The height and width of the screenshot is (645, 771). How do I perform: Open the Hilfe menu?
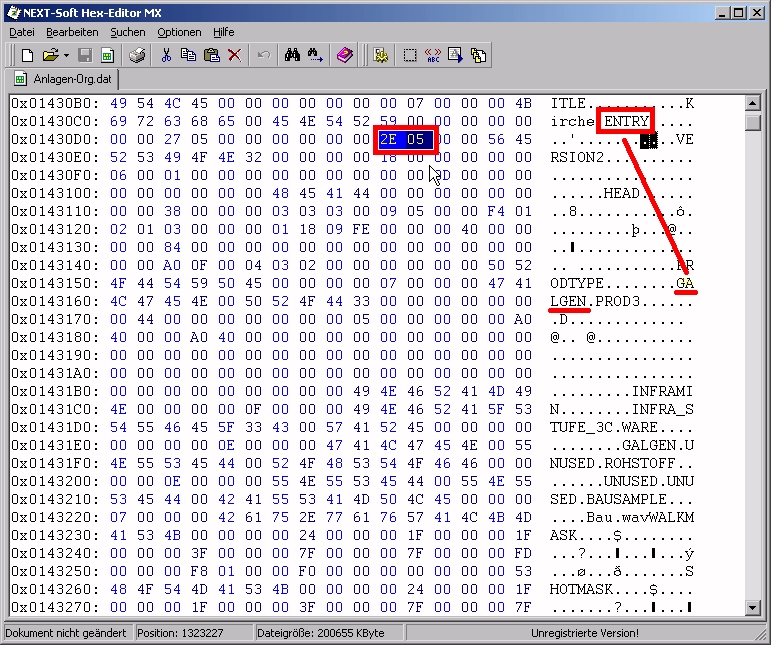tap(223, 32)
